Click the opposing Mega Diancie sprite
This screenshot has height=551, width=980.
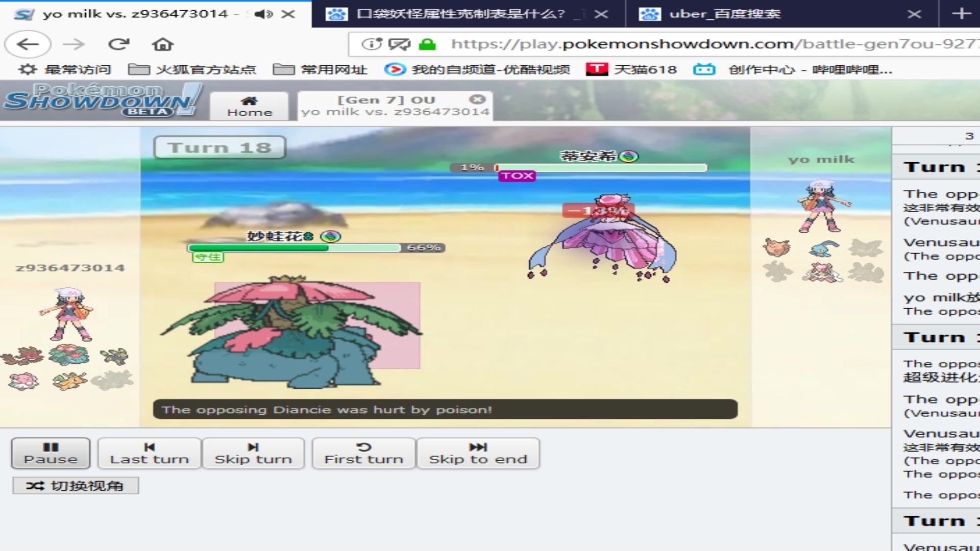click(x=602, y=238)
